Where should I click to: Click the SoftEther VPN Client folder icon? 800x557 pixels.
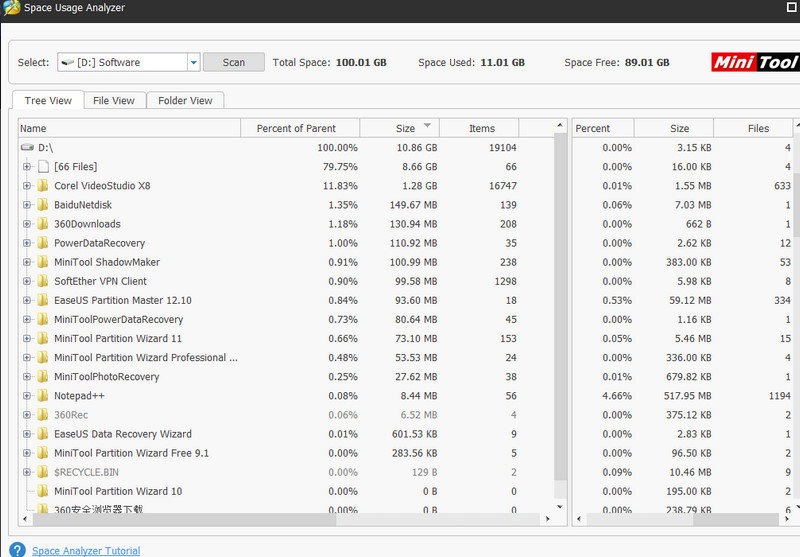(x=43, y=281)
